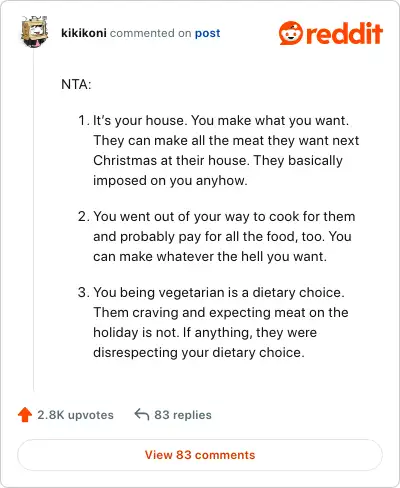Open the '83 replies' label
This screenshot has width=400, height=488.
(x=183, y=415)
